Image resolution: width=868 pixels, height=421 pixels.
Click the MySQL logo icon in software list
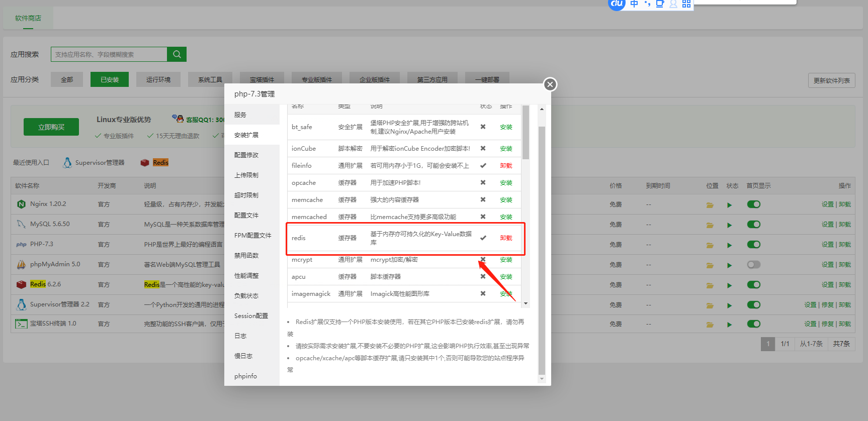point(21,224)
